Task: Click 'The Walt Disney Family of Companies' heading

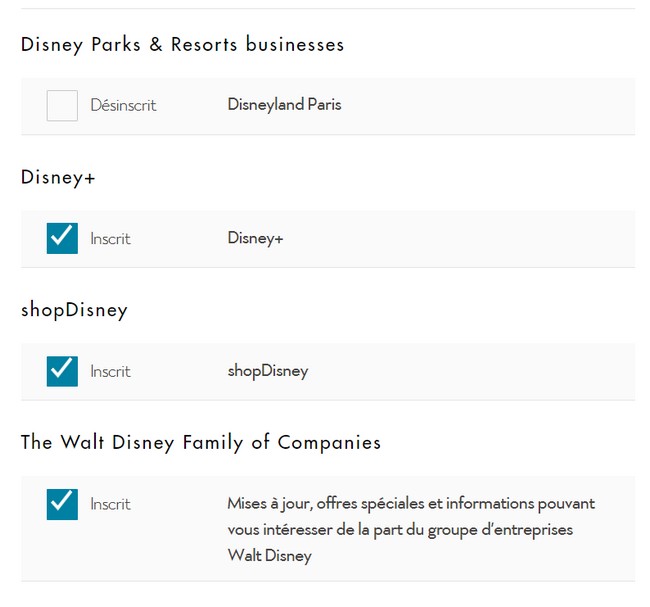Action: (x=201, y=442)
